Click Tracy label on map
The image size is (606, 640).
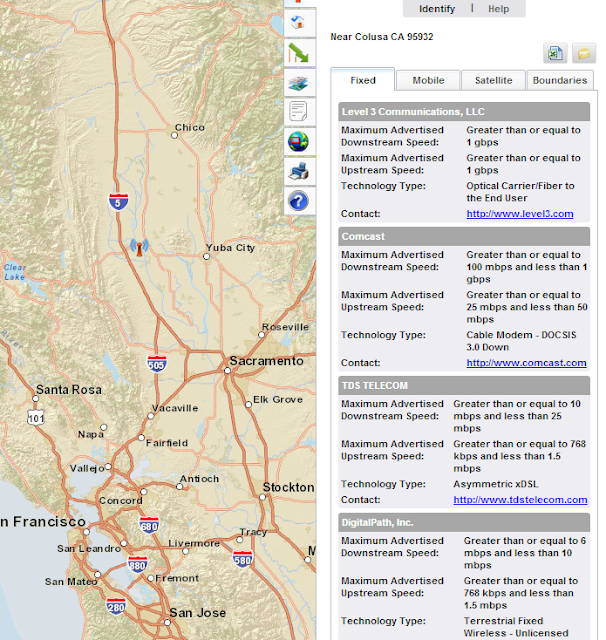click(x=253, y=532)
